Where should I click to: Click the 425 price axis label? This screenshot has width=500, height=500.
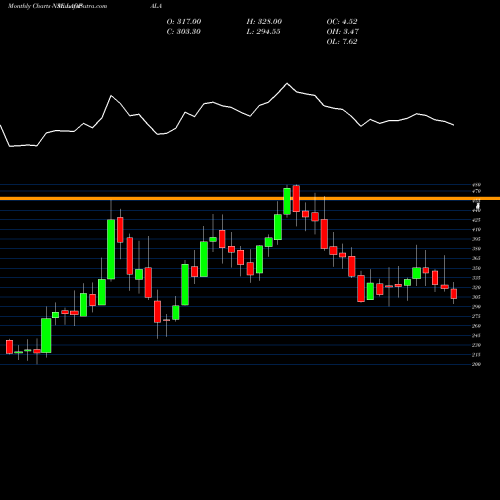[476, 220]
